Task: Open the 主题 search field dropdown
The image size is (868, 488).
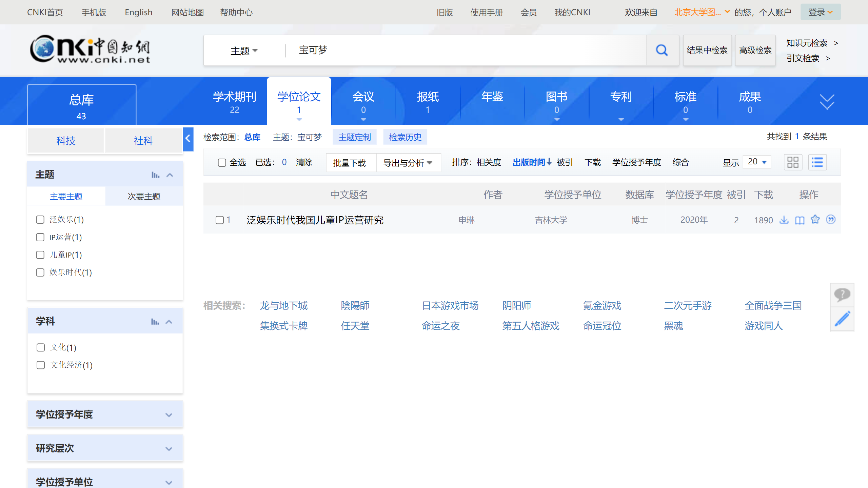Action: [x=244, y=50]
